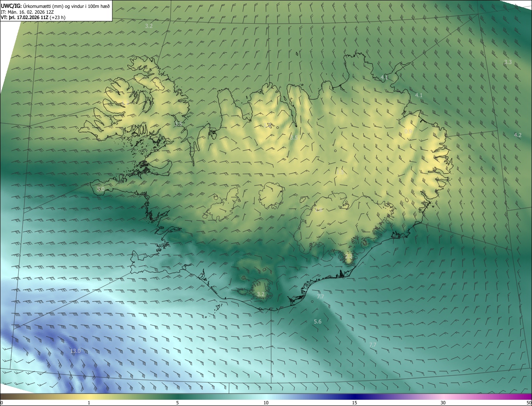Click the "3.3" value label

click(x=508, y=62)
